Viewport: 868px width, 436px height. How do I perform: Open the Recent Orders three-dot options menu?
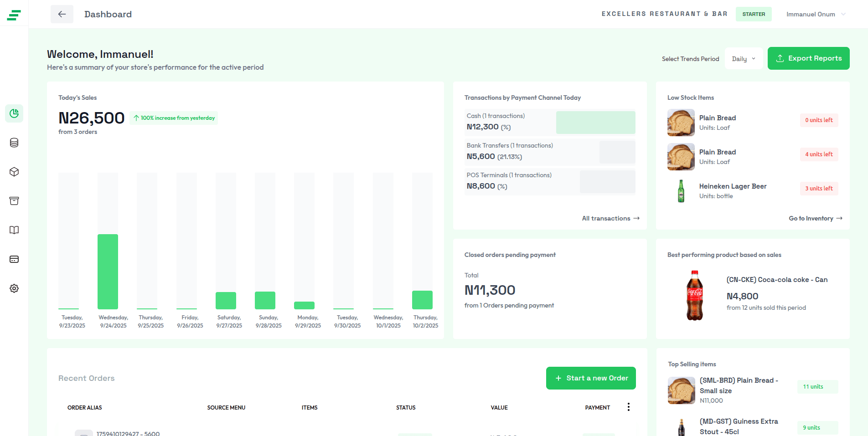(x=628, y=407)
